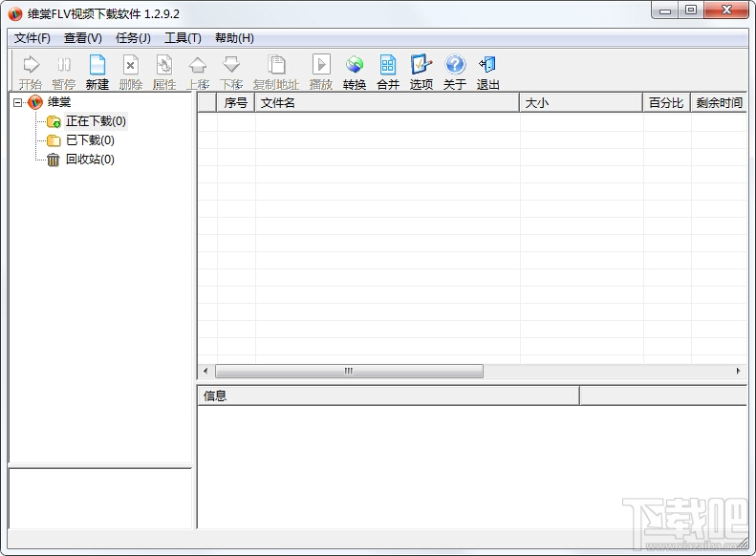Screen dimensions: 756x556
Task: Open the 帮助(H) menu
Action: 234,38
